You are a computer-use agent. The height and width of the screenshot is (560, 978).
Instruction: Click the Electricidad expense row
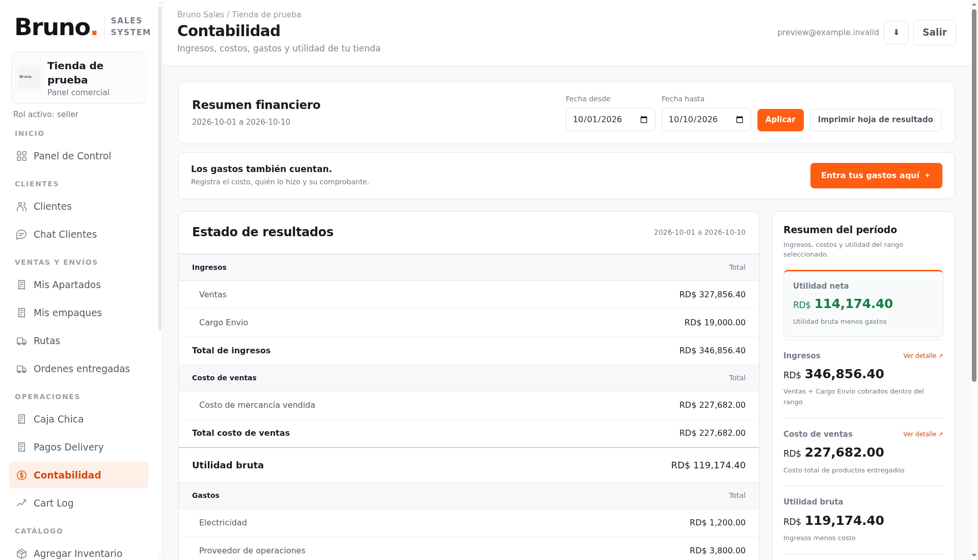coord(469,523)
